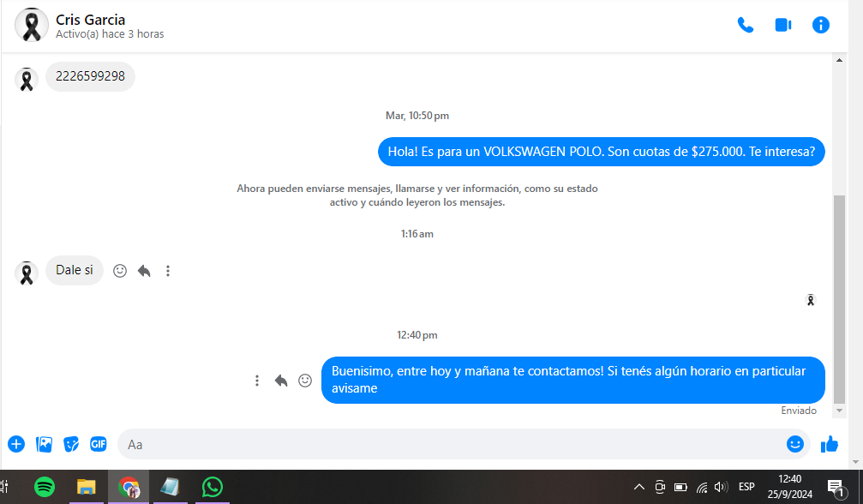Show hidden system tray icons
Screen dimensions: 863x504
639,487
